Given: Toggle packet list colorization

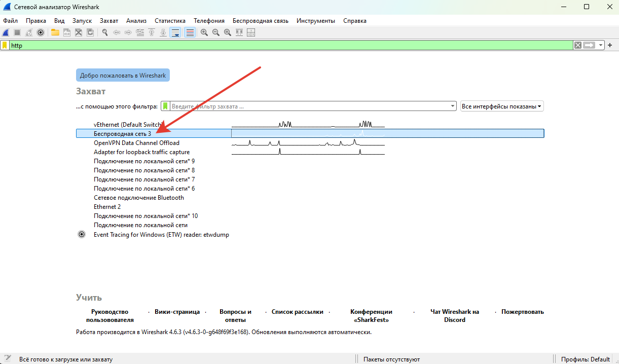Looking at the screenshot, I should (190, 32).
